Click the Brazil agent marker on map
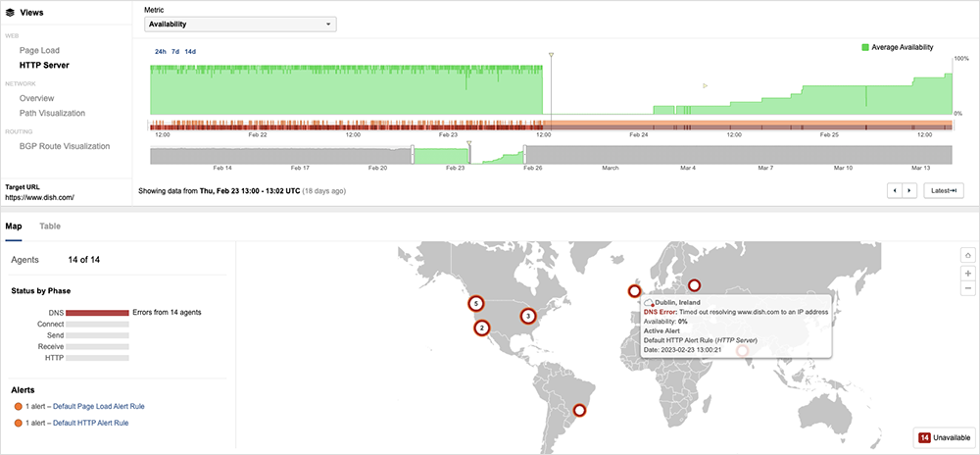This screenshot has height=455, width=980. coord(579,411)
